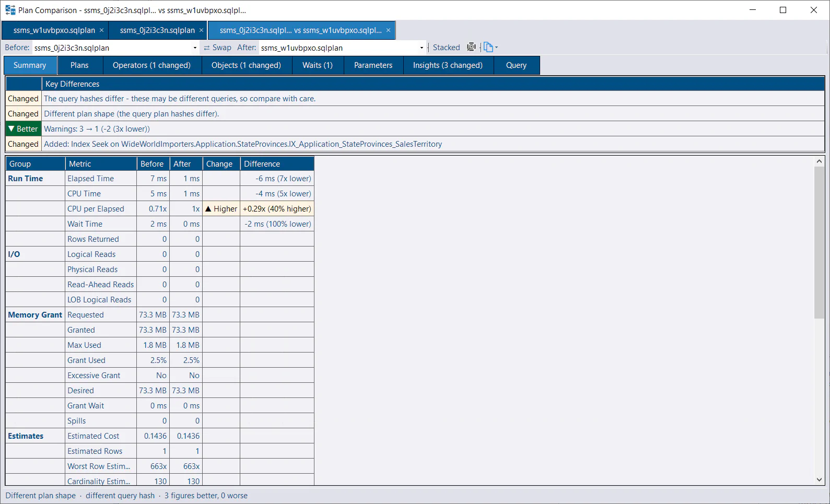Switch to the Plans tab
Screen dimensions: 830x504
pyautogui.click(x=79, y=65)
